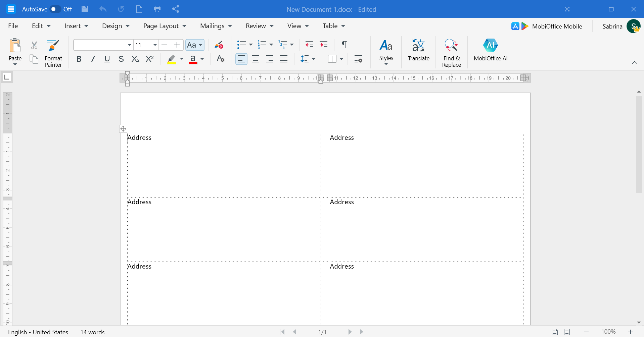Open the File menu
The image size is (644, 337).
click(13, 26)
